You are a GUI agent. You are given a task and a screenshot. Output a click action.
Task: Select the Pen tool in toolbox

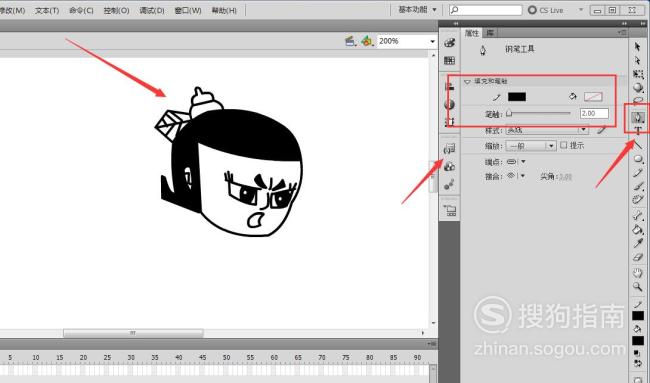coord(638,118)
